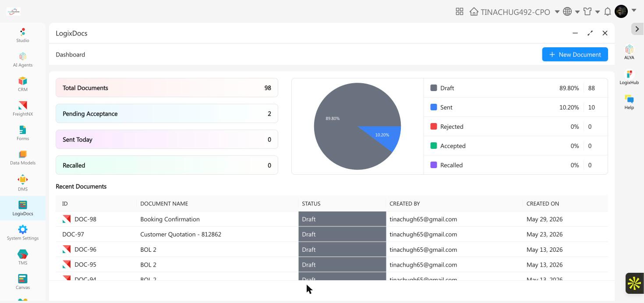Click the Sent 10.20% value
This screenshot has height=303, width=644.
[569, 107]
